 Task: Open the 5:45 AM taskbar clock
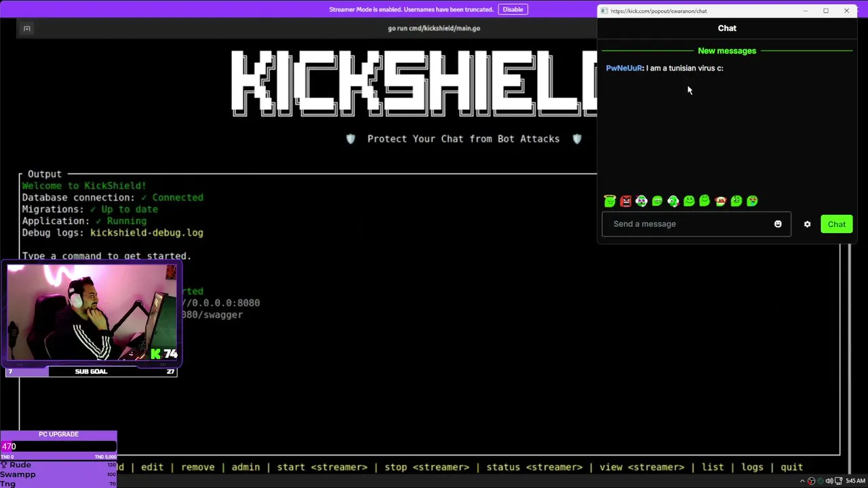click(855, 481)
